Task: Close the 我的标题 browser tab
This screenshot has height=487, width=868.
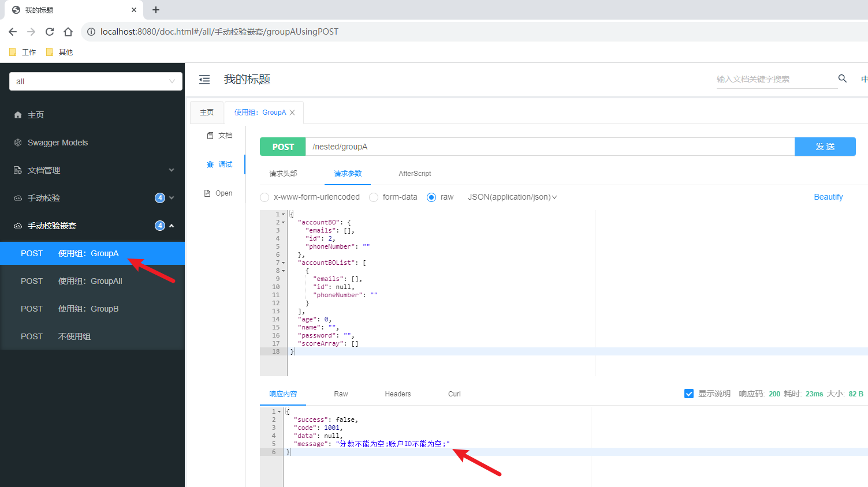Action: point(134,10)
